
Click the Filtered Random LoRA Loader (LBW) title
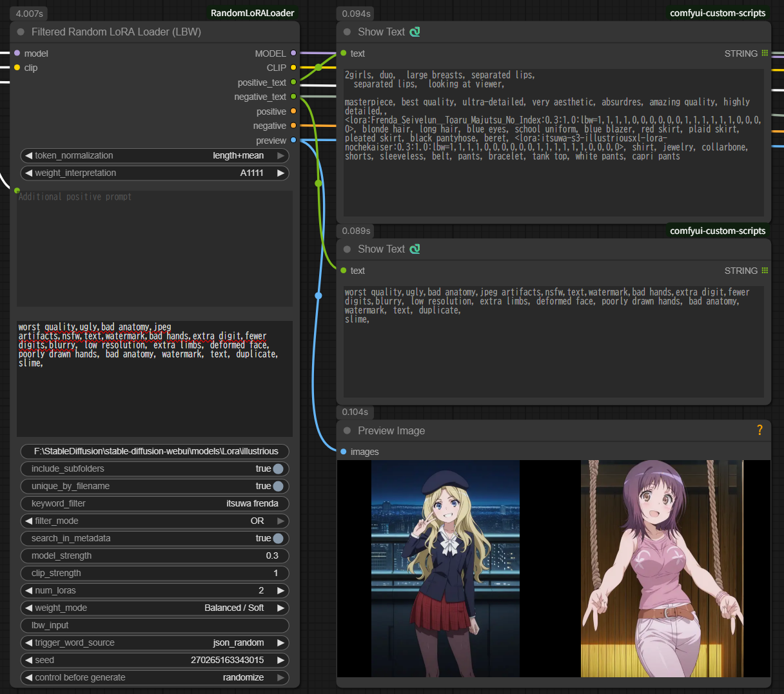116,32
